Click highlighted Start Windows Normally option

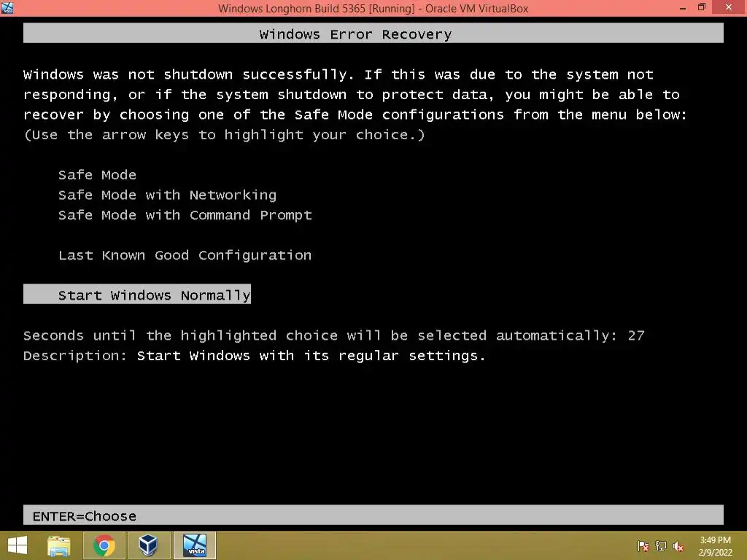[137, 295]
